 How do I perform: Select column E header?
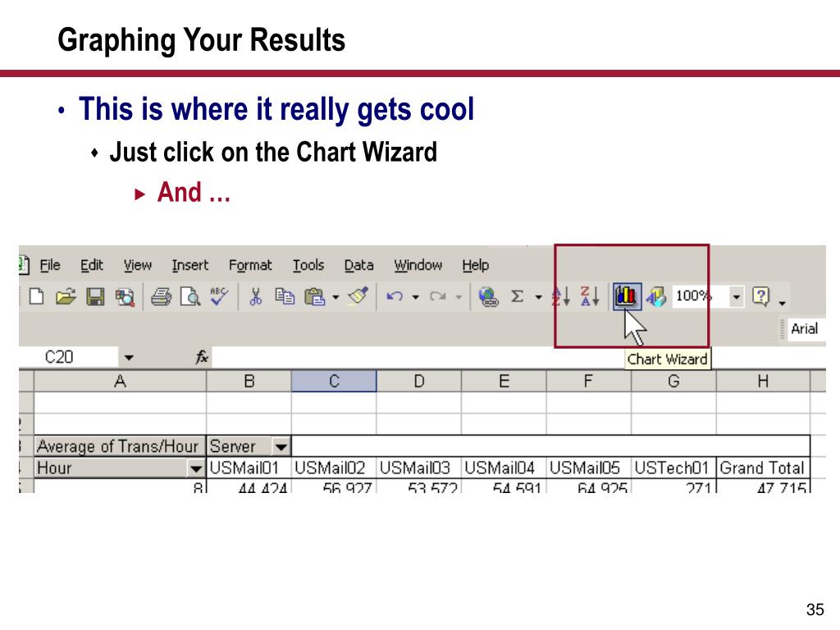pos(504,381)
